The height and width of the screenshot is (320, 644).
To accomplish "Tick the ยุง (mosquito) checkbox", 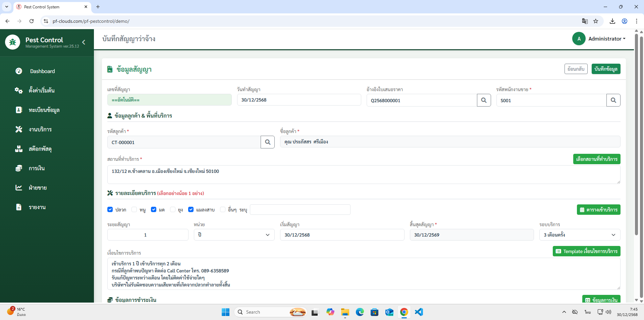I will [173, 209].
